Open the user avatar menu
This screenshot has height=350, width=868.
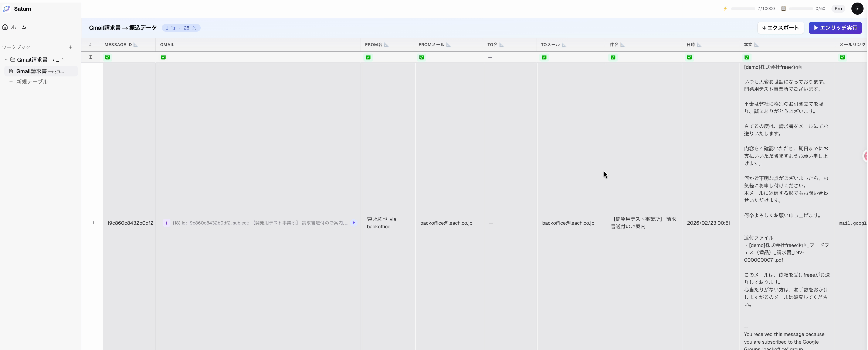(857, 8)
